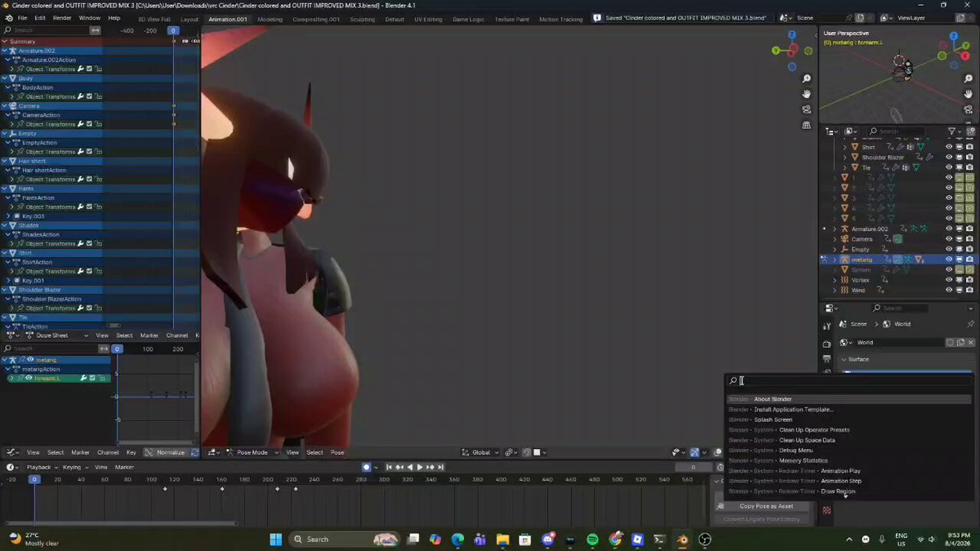Open the Pose Mode dropdown
Image resolution: width=980 pixels, height=551 pixels.
point(252,452)
